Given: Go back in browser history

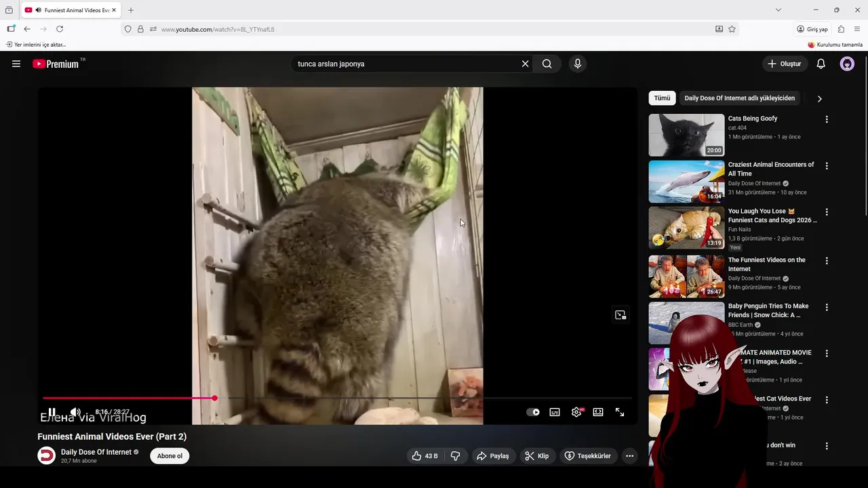Looking at the screenshot, I should [x=27, y=29].
